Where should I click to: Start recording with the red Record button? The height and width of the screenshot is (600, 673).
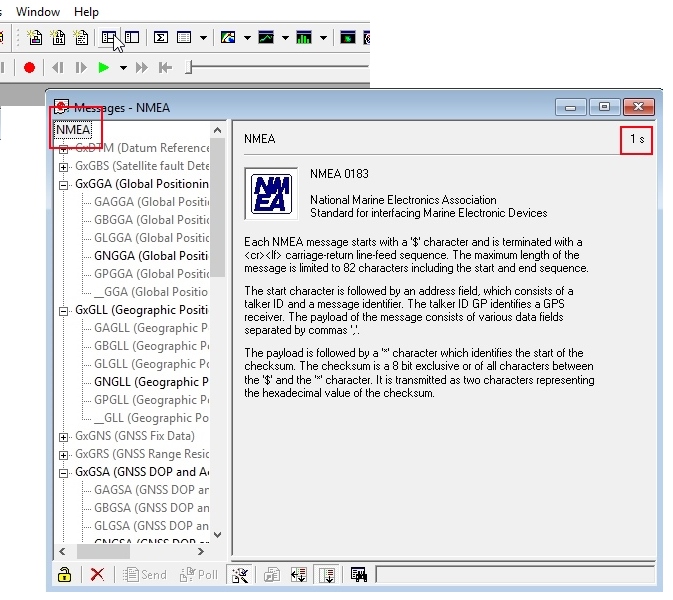click(29, 68)
